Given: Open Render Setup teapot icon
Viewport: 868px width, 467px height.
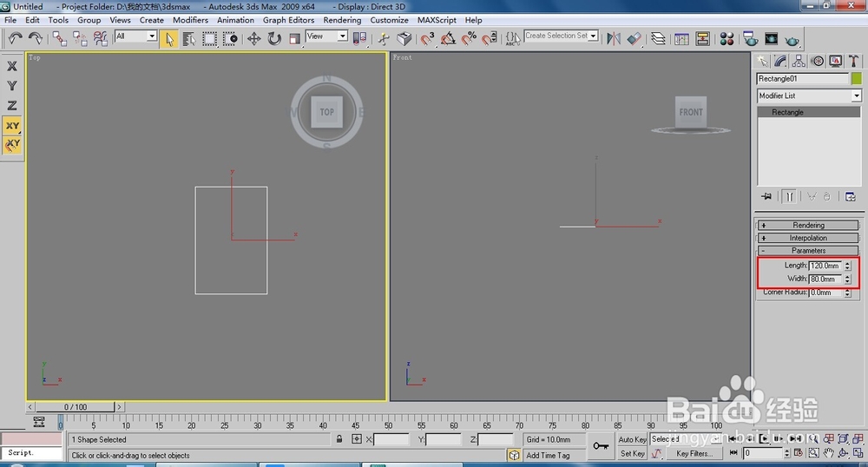Looking at the screenshot, I should point(751,39).
